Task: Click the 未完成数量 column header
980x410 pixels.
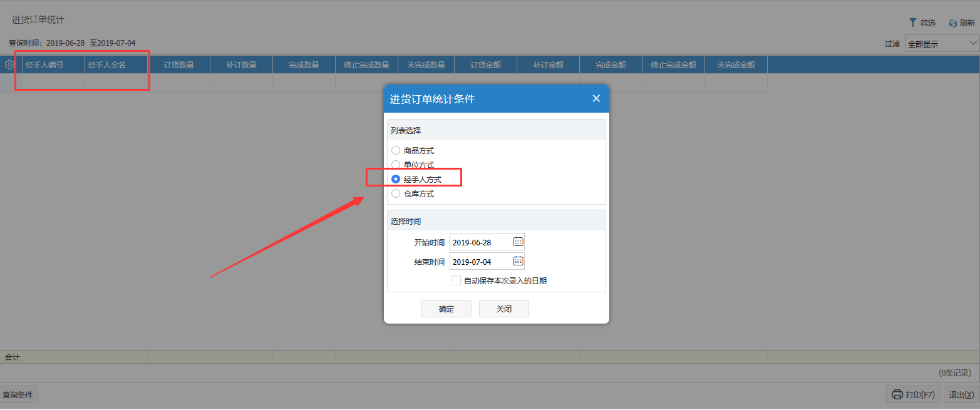Action: coord(426,64)
